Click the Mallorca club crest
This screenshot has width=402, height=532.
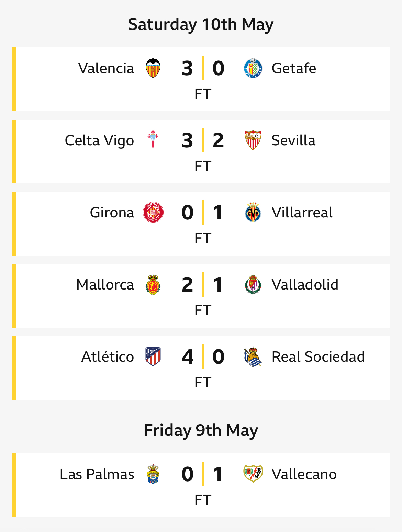(x=153, y=284)
